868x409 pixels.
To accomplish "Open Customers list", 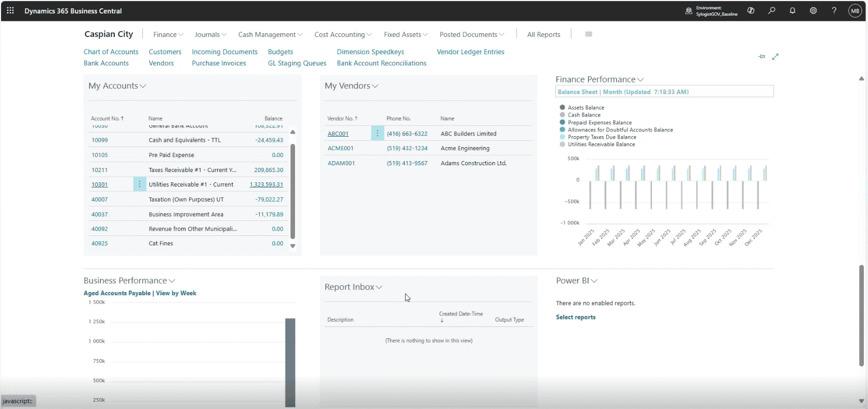I will [165, 52].
